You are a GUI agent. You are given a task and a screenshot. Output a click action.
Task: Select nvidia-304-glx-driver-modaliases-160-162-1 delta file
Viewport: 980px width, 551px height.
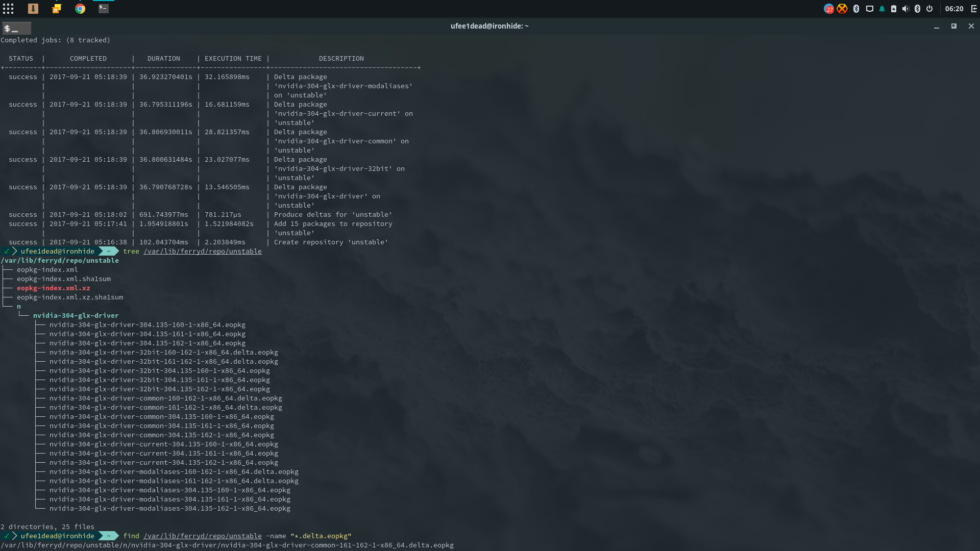174,472
